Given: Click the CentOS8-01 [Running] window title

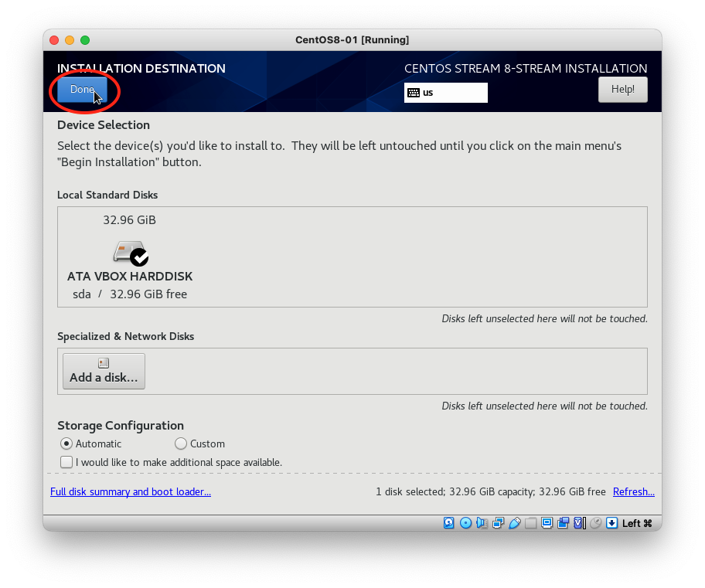Looking at the screenshot, I should pos(352,40).
